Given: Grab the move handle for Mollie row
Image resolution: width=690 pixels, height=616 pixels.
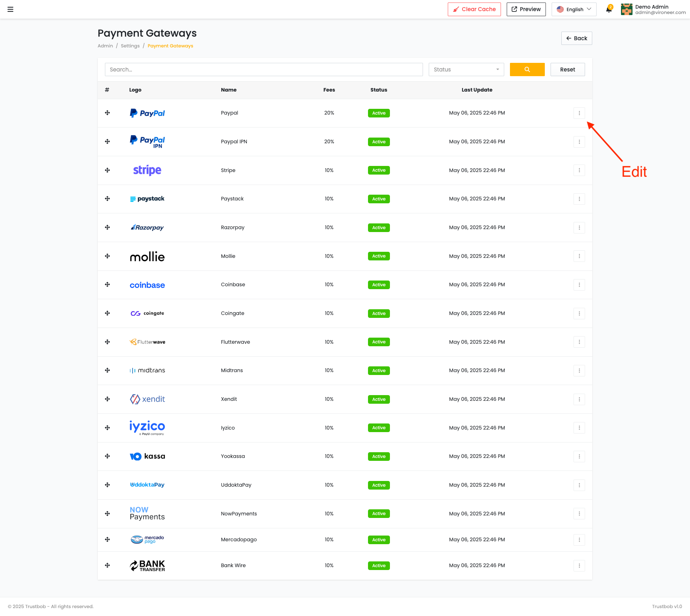Looking at the screenshot, I should pos(107,256).
